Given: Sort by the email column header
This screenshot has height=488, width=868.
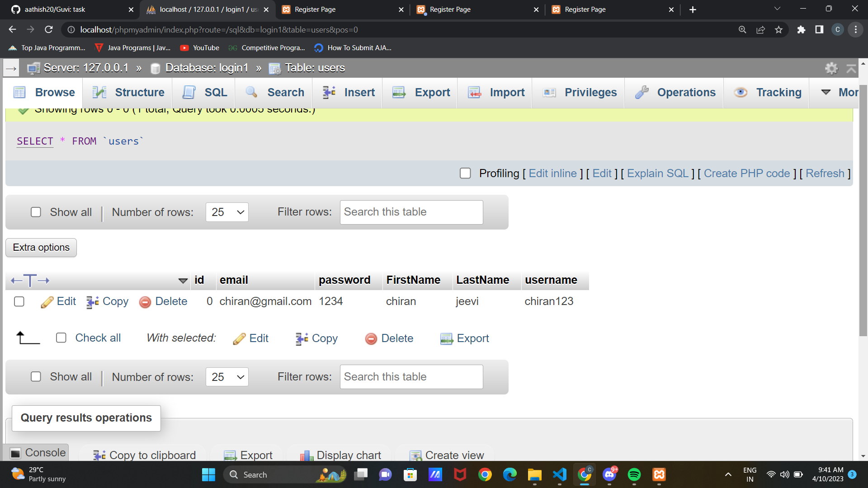Looking at the screenshot, I should click(x=234, y=280).
